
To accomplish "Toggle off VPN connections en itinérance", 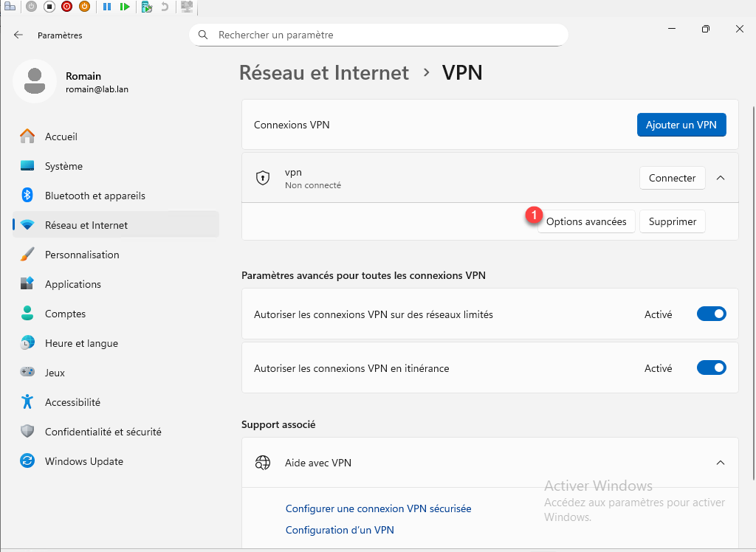I will tap(711, 368).
